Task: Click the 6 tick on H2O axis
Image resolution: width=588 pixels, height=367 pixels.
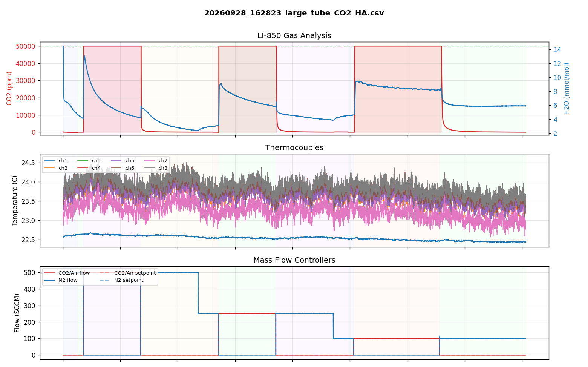Action: pos(555,106)
